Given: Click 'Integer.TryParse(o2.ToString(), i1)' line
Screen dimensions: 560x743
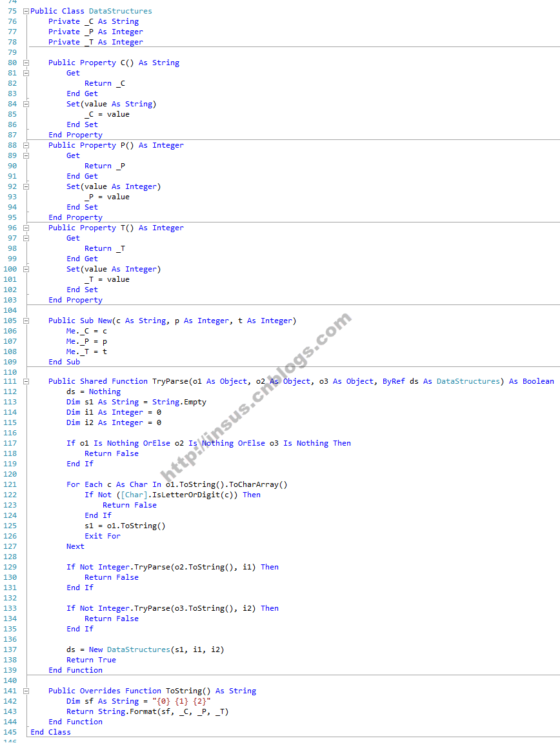Looking at the screenshot, I should click(x=173, y=567).
